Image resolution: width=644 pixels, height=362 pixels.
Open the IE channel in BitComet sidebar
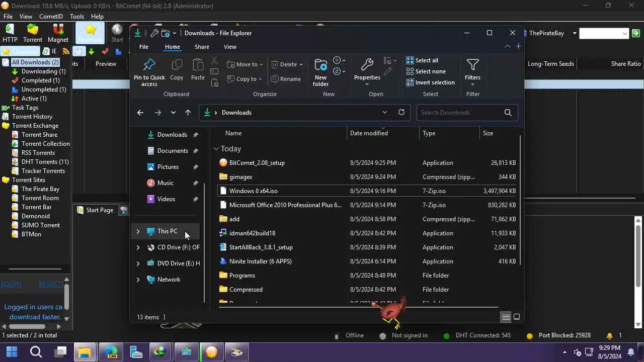pyautogui.click(x=50, y=51)
